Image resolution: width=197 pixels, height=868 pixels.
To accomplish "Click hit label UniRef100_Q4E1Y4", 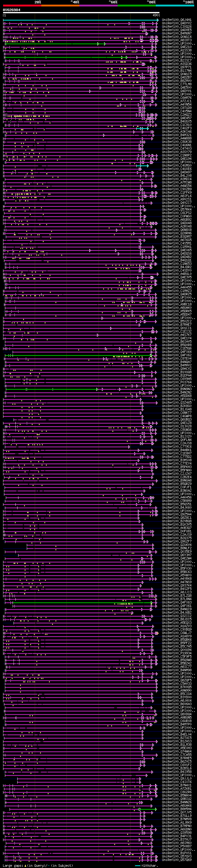I will point(176,338).
